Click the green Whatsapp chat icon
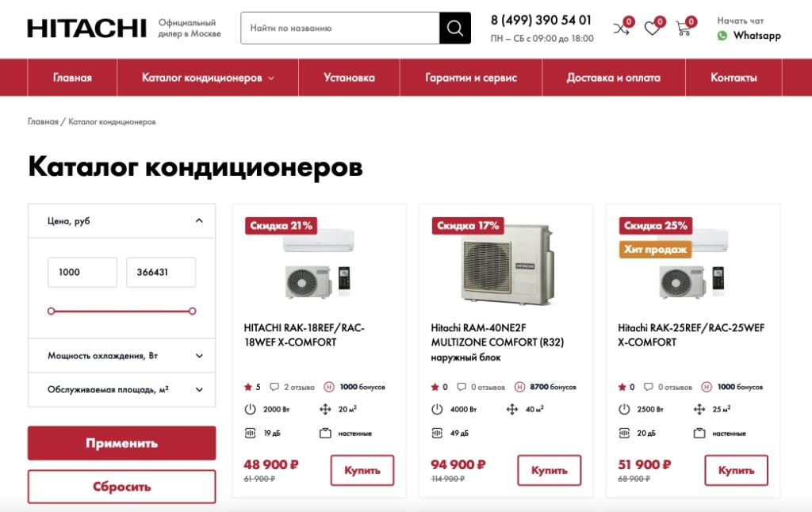This screenshot has height=512, width=812. [x=722, y=36]
